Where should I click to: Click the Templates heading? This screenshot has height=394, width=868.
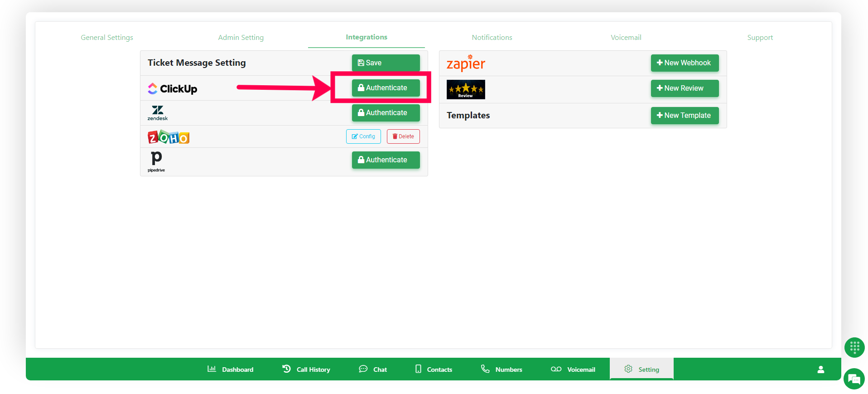coord(468,115)
